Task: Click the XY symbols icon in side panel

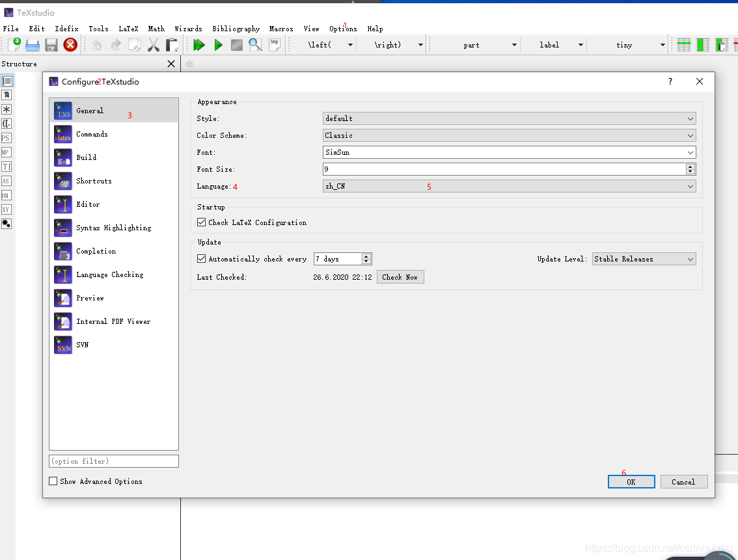Action: pyautogui.click(x=6, y=209)
